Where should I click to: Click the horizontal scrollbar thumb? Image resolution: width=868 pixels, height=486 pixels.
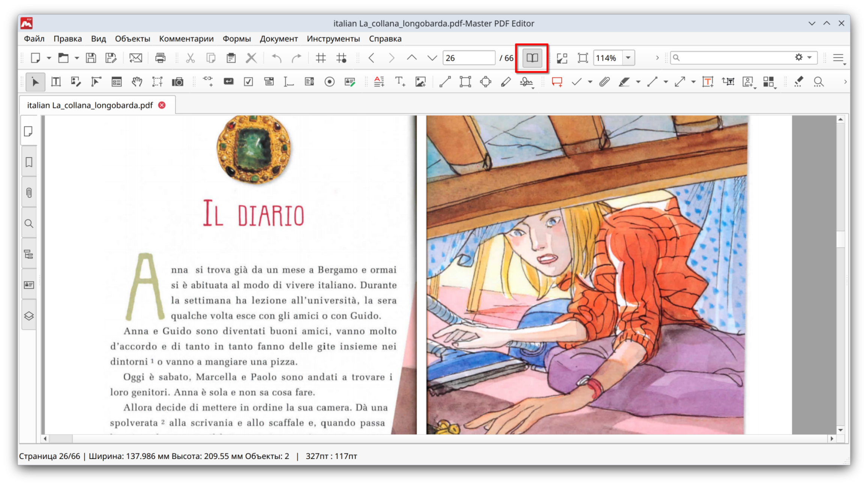point(61,438)
